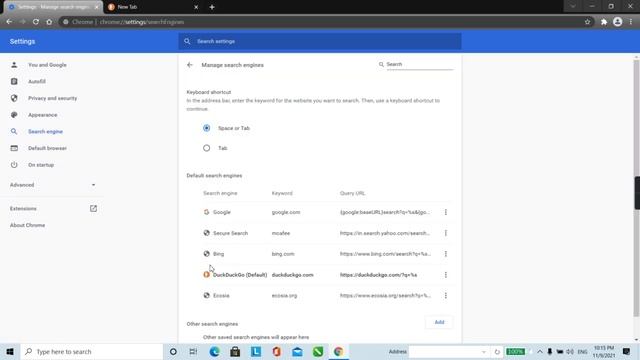Image resolution: width=640 pixels, height=360 pixels.
Task: Click the mcafee keyword
Action: pyautogui.click(x=281, y=233)
